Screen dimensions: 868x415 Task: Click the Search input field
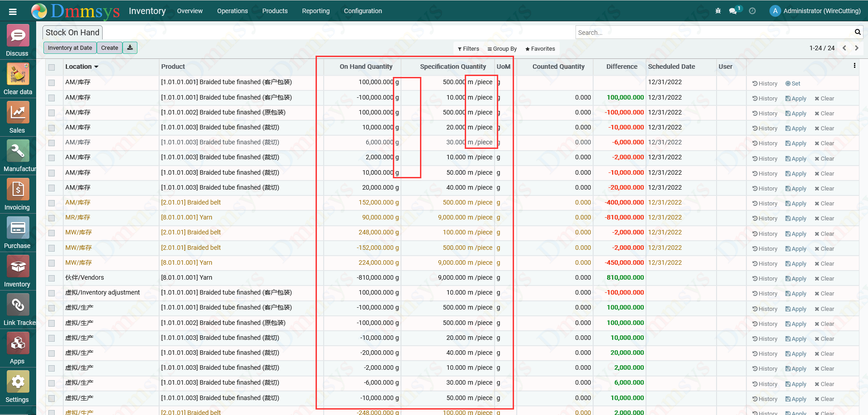point(714,32)
